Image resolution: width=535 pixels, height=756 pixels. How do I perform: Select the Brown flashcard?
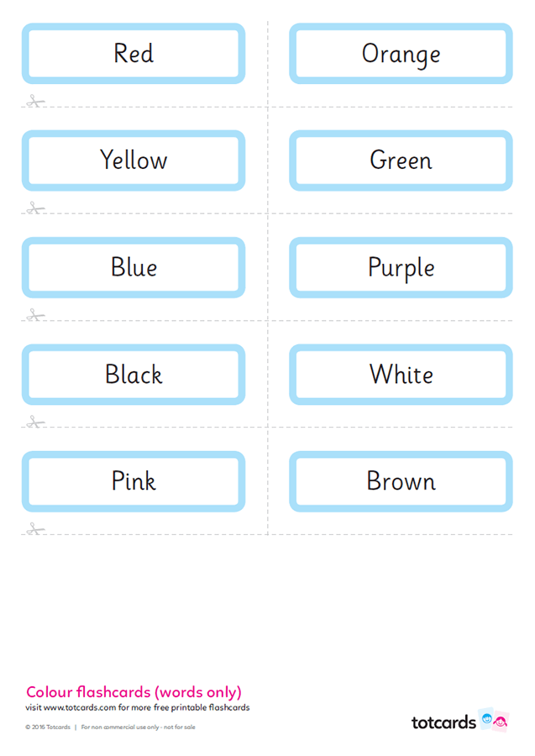point(401,481)
